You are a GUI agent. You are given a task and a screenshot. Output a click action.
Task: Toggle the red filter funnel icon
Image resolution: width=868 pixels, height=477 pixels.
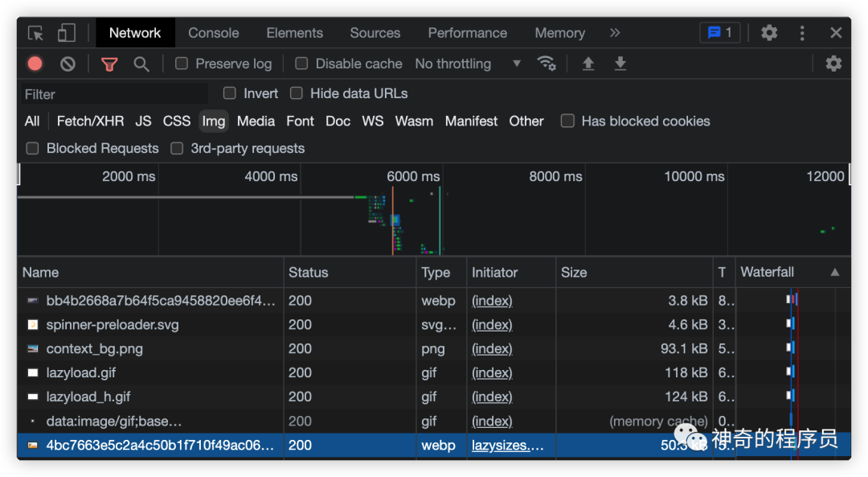pyautogui.click(x=109, y=64)
